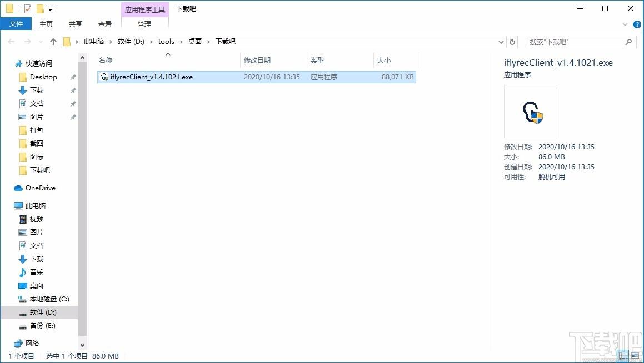644x363 pixels.
Task: Click the 网络 network icon
Action: coord(18,344)
